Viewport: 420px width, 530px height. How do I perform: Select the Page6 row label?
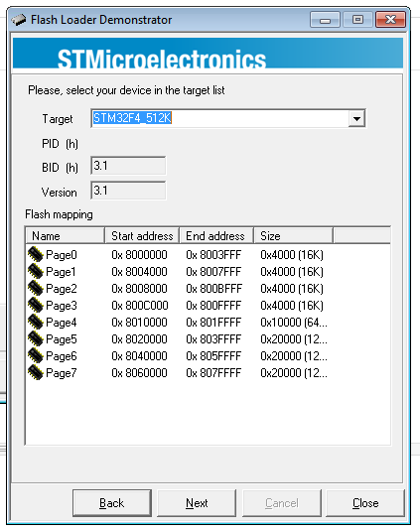click(62, 356)
